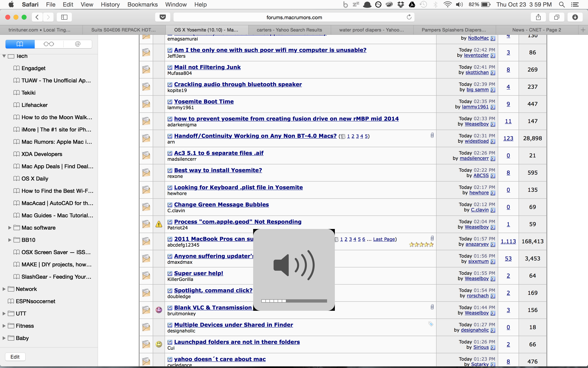Open thread Looking for Keyboard .plist file
This screenshot has height=368, width=588.
(x=238, y=187)
